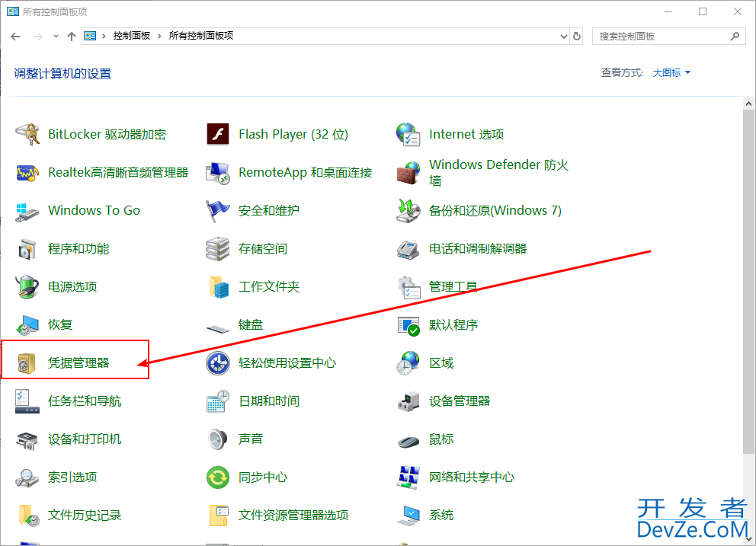Open 备份和还原(Windows 7) icon
The height and width of the screenshot is (546, 756).
pos(408,211)
